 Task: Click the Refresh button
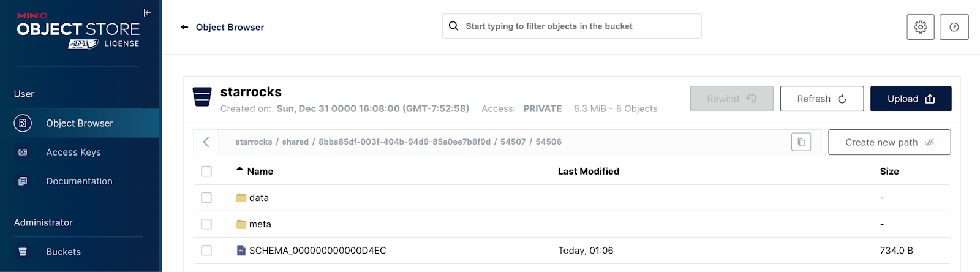(821, 99)
